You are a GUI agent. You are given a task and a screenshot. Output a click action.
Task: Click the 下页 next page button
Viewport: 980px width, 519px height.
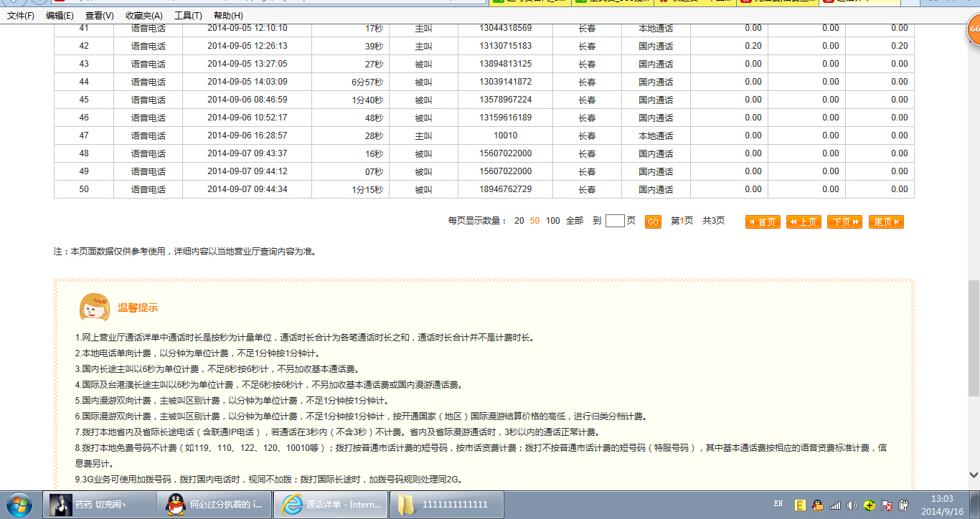pyautogui.click(x=844, y=222)
